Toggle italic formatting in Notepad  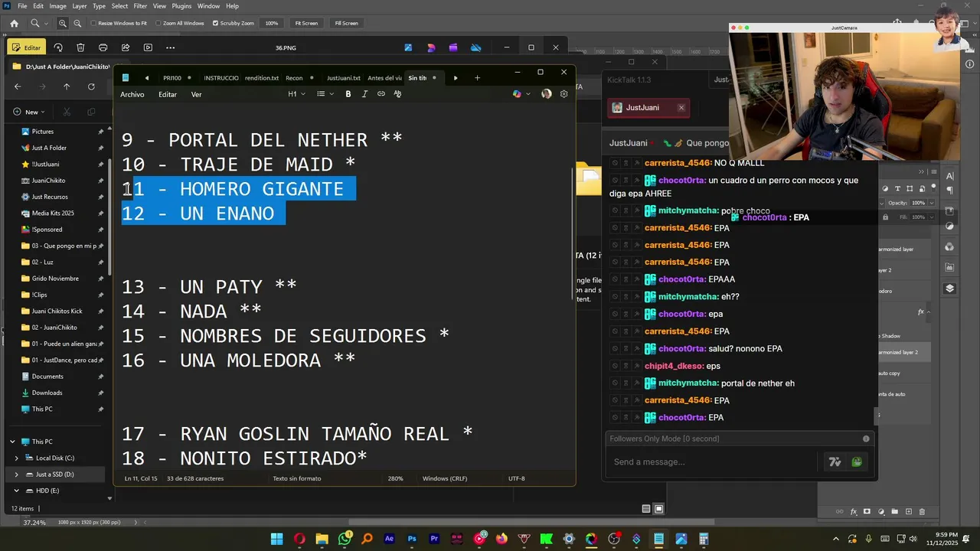[x=364, y=94]
